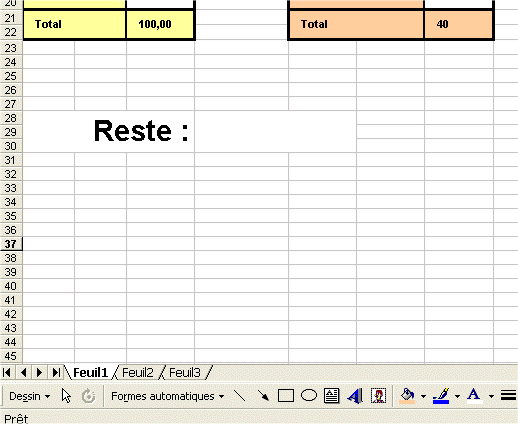Select row 37 header
Screen dimensions: 518x424
11,244
